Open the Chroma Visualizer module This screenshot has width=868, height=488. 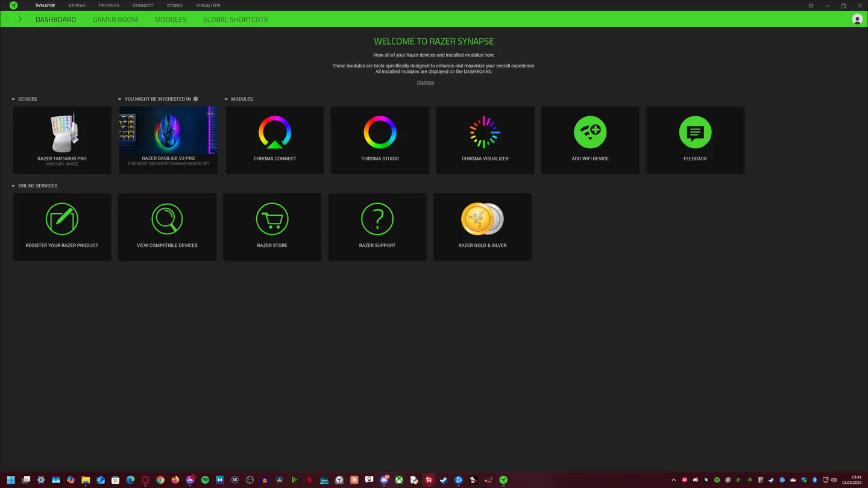tap(485, 140)
